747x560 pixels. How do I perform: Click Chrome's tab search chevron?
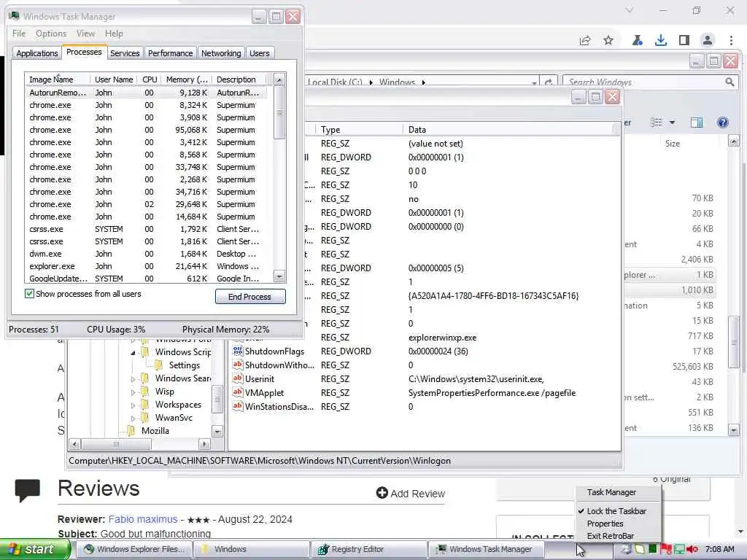point(630,10)
